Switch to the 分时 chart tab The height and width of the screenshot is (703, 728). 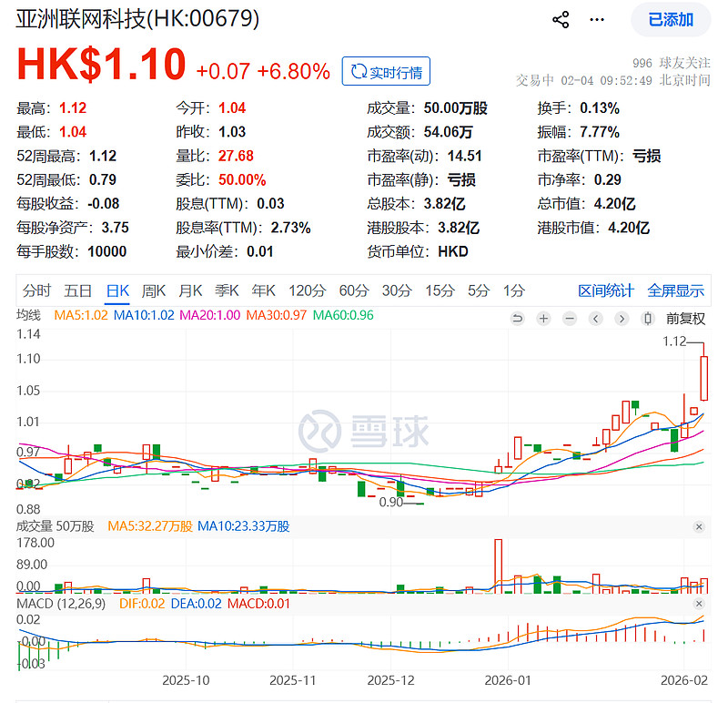[x=36, y=290]
